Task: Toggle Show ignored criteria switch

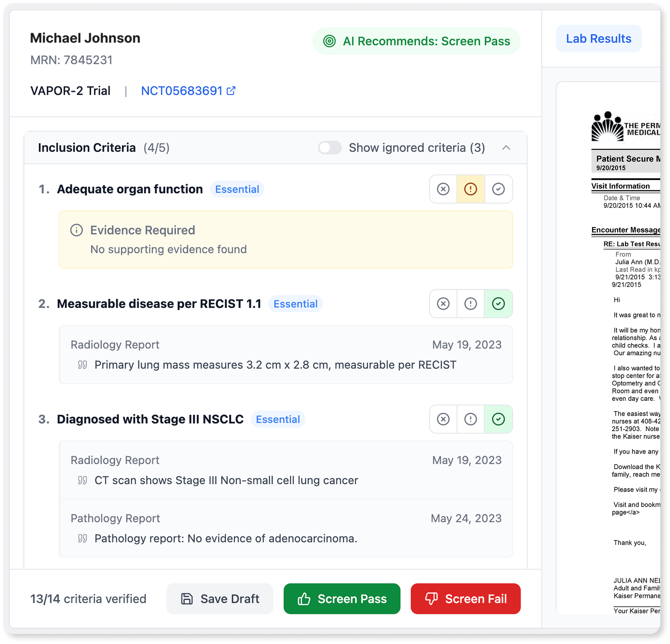Action: coord(330,148)
